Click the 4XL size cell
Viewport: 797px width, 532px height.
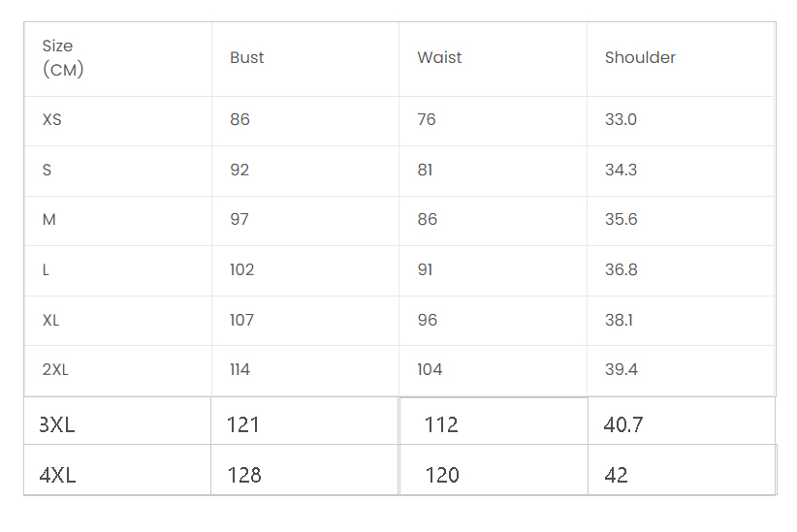pos(58,475)
